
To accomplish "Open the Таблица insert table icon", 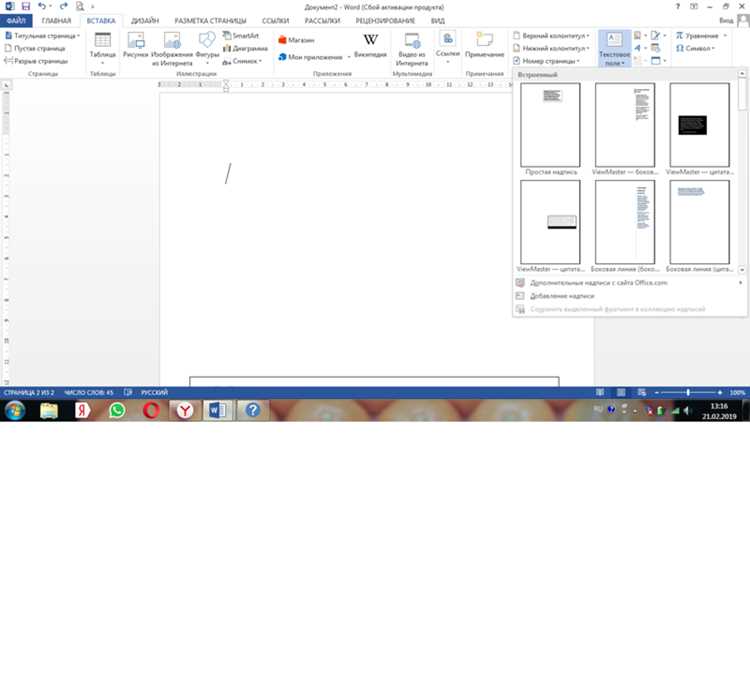I will tap(102, 48).
